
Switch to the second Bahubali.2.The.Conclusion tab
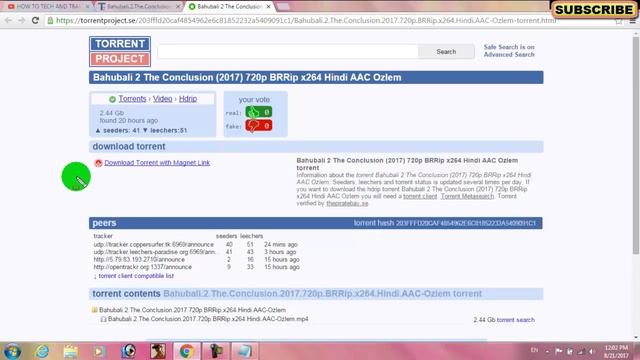(x=139, y=7)
